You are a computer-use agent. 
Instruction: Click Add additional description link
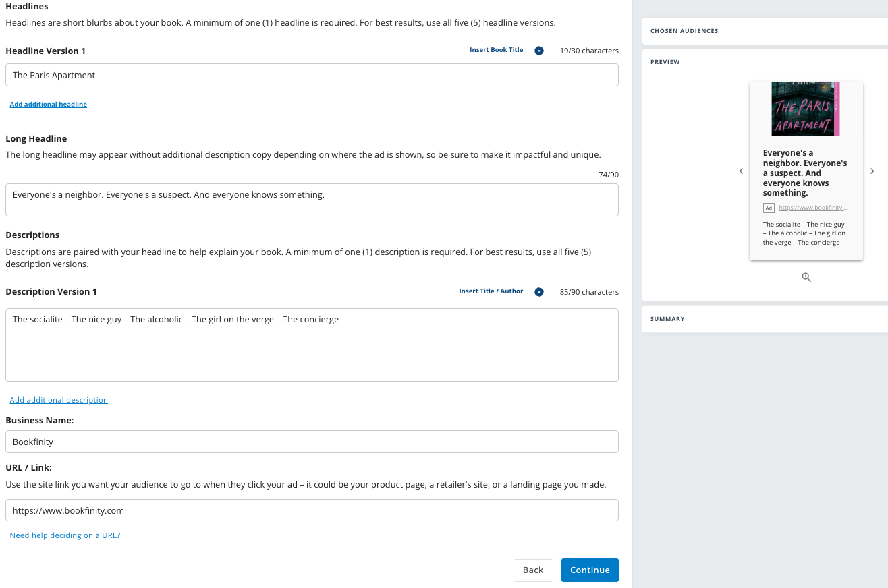point(59,400)
